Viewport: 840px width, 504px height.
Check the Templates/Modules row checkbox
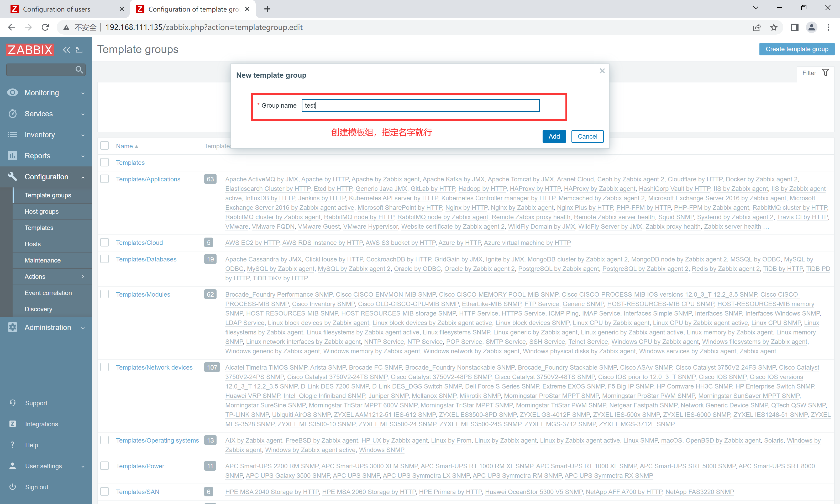coord(104,294)
